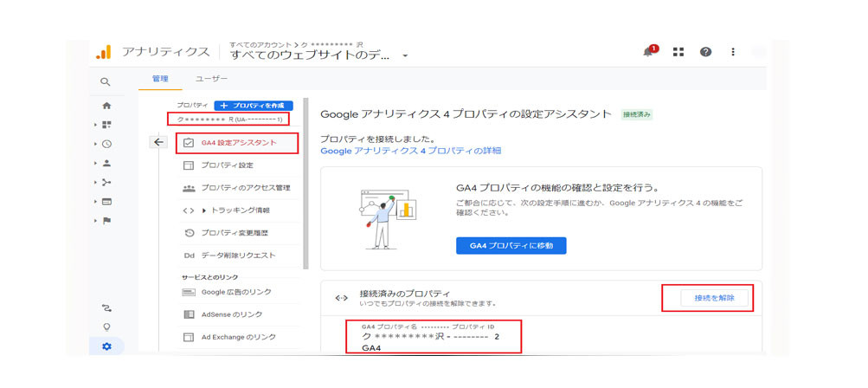Image resolution: width=868 pixels, height=388 pixels.
Task: Open Acquisition reports sidebar icon
Action: [106, 183]
